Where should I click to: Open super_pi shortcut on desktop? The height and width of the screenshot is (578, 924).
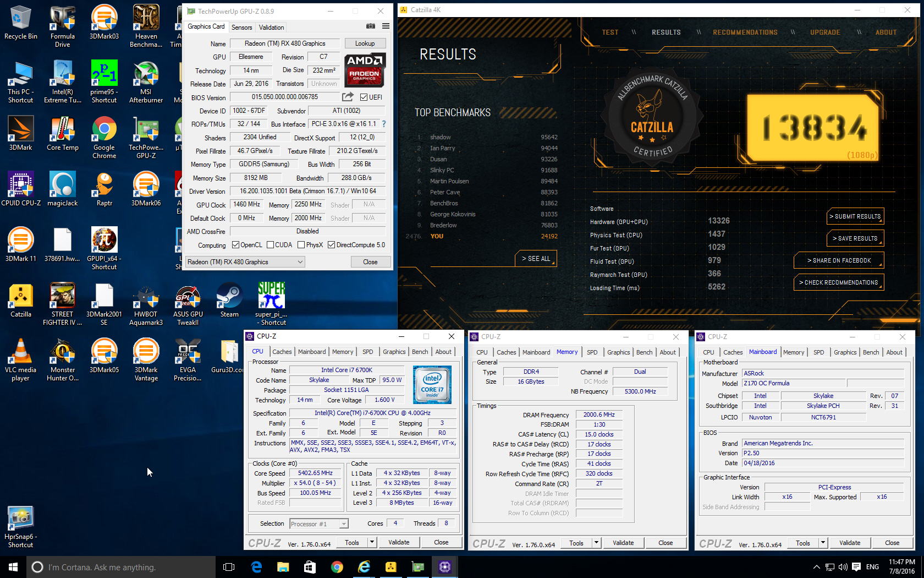pos(271,304)
